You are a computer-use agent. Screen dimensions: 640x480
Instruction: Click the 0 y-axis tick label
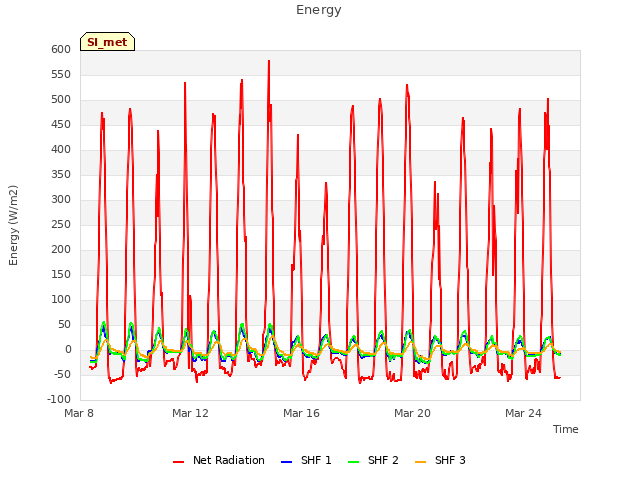tap(68, 350)
